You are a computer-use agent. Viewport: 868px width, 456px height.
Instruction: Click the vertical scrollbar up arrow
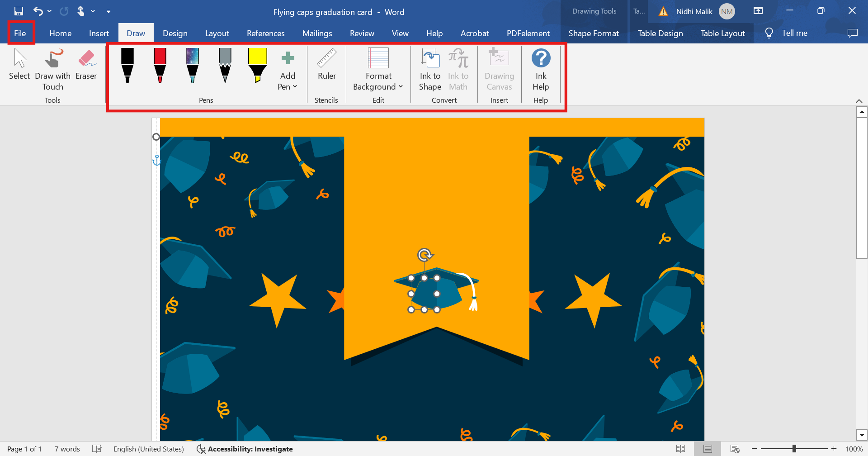tap(862, 112)
